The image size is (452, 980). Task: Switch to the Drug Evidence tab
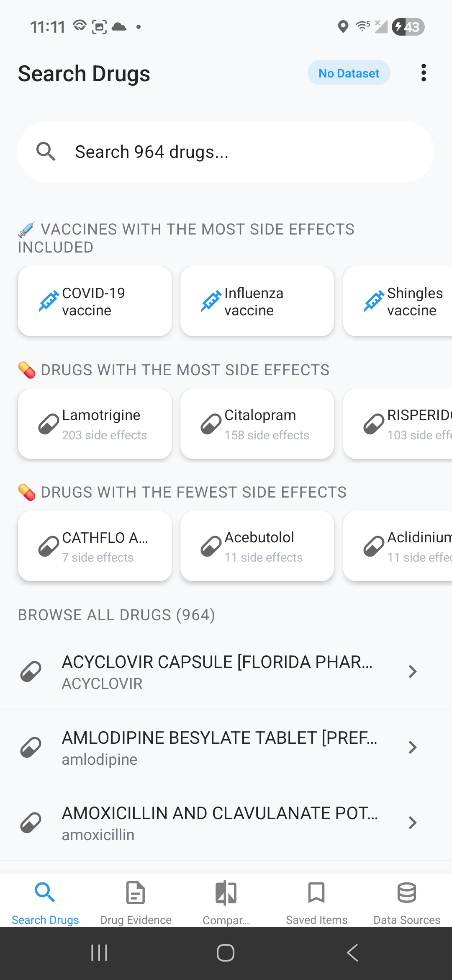point(136,902)
